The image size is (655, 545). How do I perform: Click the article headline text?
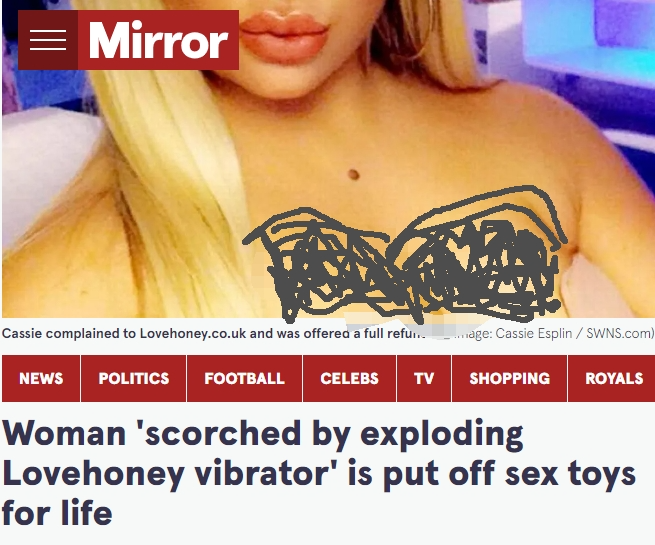click(x=319, y=473)
